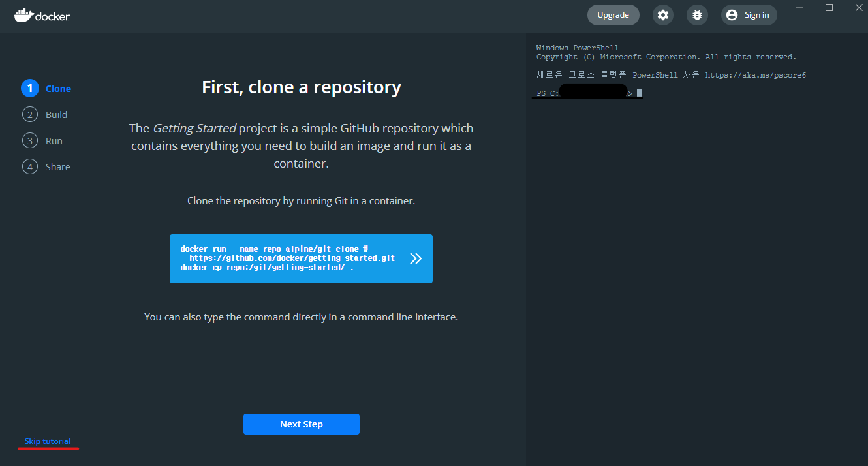Screen dimensions: 868x466
Task: Click the Docker whale logo
Action: [42, 15]
